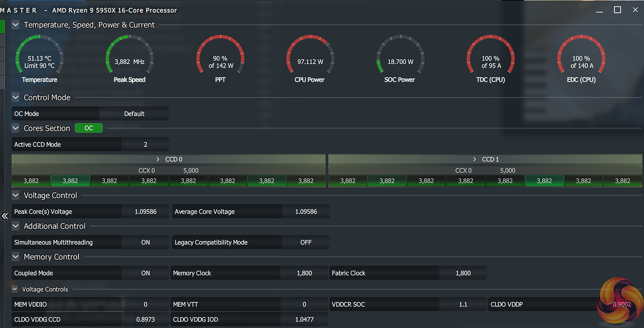Click the green OC button
The height and width of the screenshot is (328, 644).
(x=89, y=128)
